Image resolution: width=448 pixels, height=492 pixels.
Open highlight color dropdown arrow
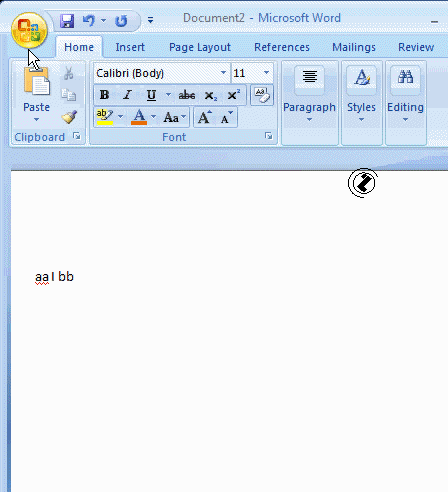(120, 117)
